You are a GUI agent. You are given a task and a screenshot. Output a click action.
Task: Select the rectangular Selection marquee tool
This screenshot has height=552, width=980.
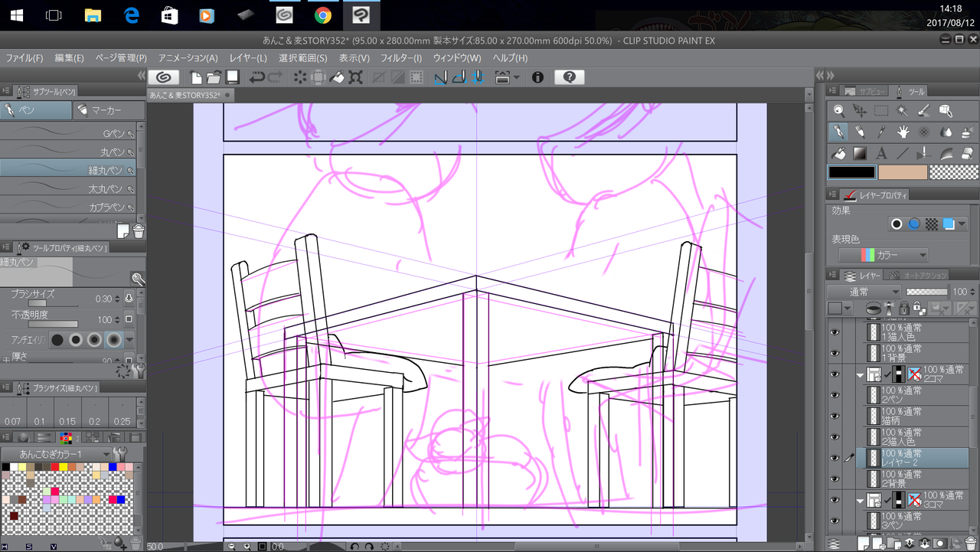[x=882, y=111]
